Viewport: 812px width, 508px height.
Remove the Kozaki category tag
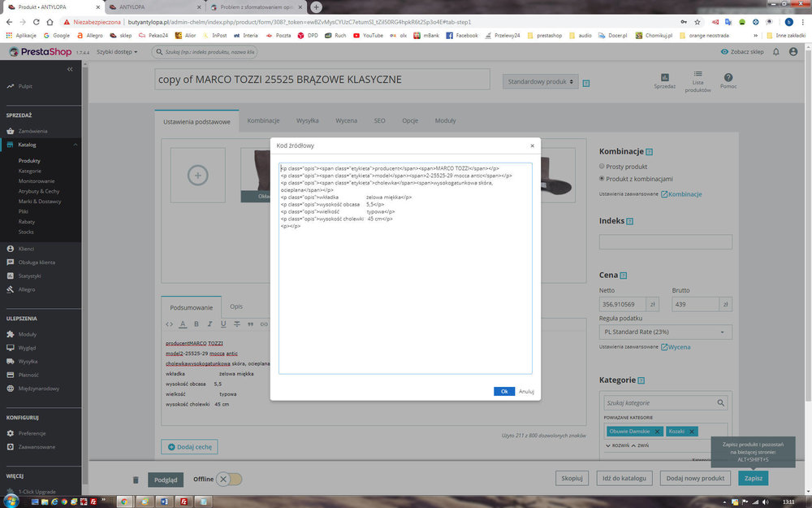coord(691,432)
